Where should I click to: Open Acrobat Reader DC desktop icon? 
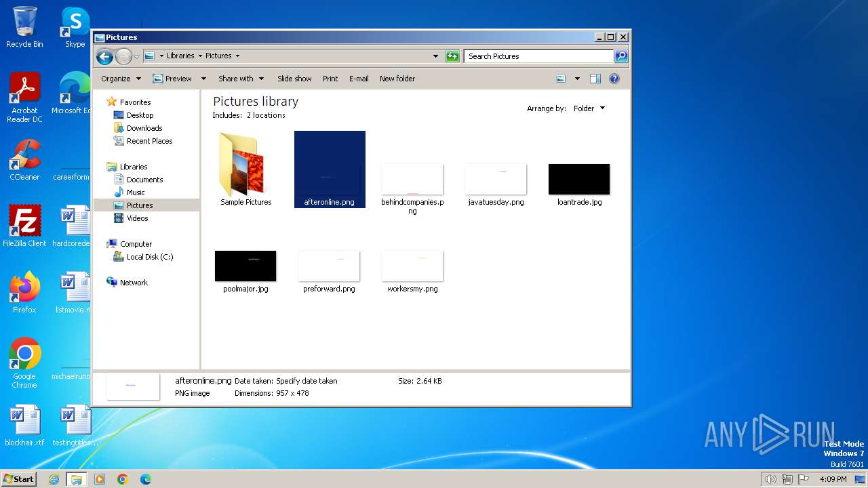click(24, 98)
